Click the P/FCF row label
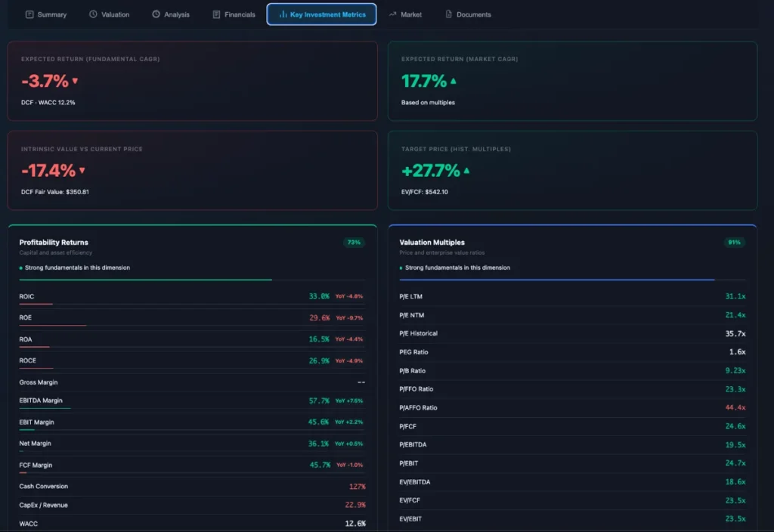The image size is (774, 532). click(407, 426)
